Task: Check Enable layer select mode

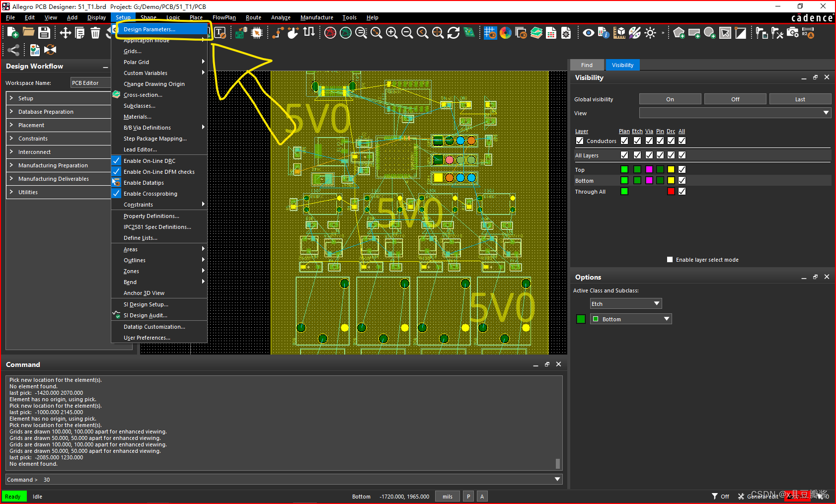Action: [x=670, y=259]
